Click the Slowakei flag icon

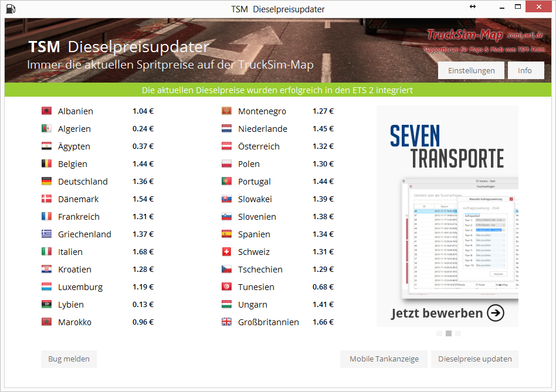point(226,199)
